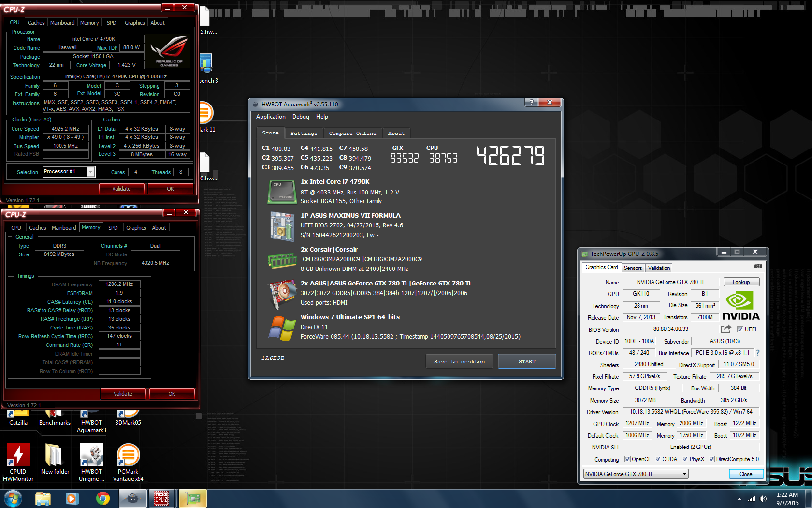The image size is (812, 508).
Task: Open the Sensors tab in GPU-Z
Action: point(633,268)
